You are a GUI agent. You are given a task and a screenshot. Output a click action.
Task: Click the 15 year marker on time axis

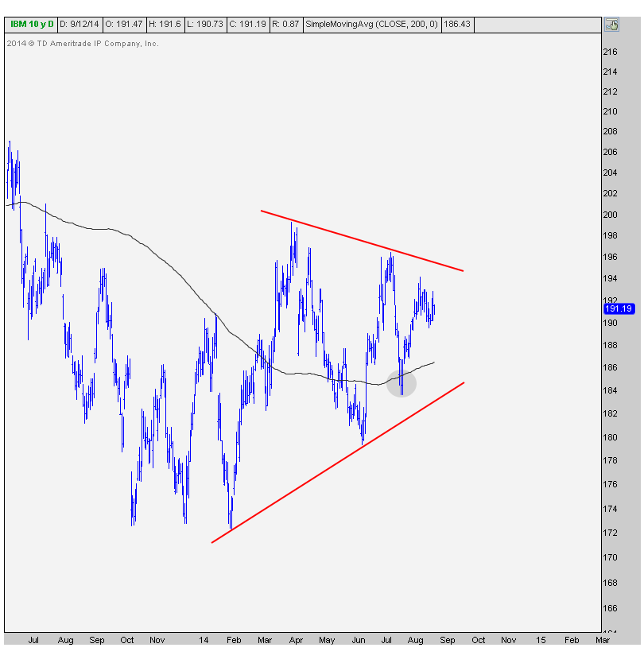coord(541,640)
